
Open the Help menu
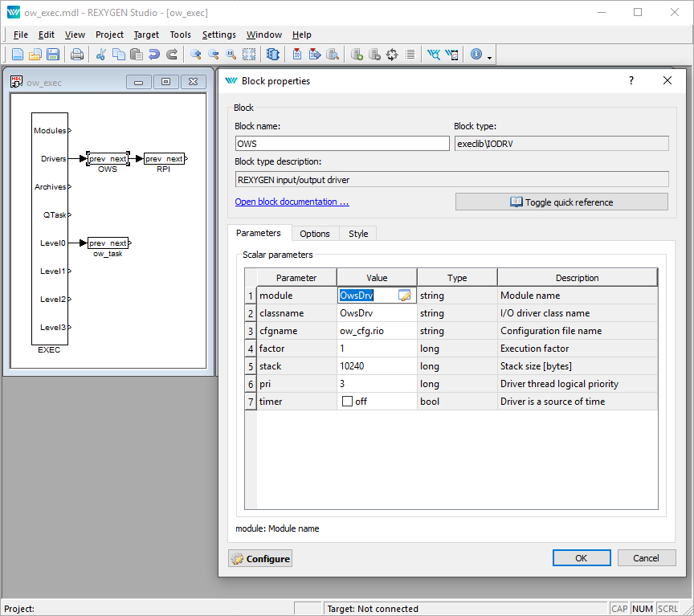click(301, 35)
